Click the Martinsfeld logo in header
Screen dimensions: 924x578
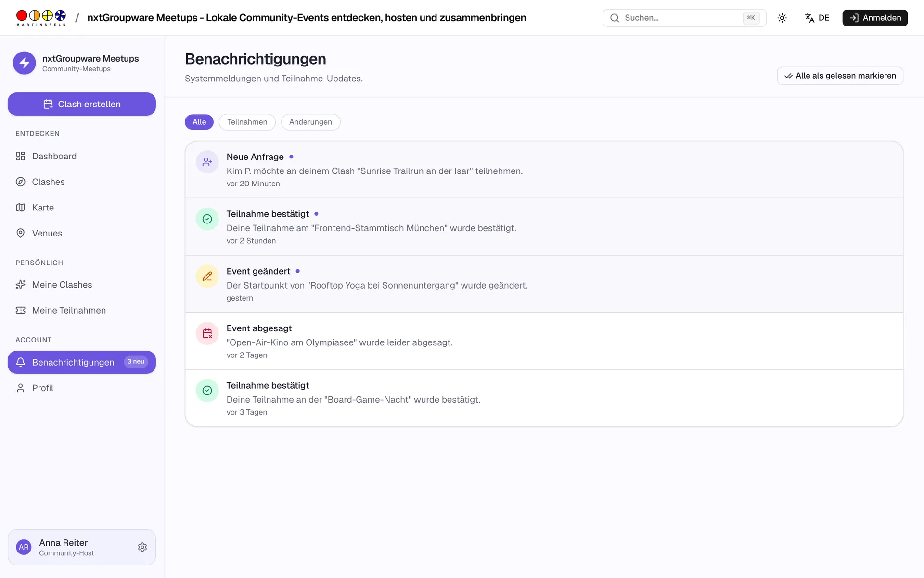[x=41, y=18]
